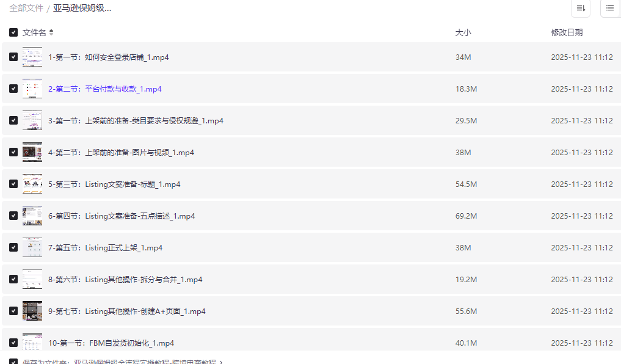Go to 全部文件 in the breadcrumb
The width and height of the screenshot is (621, 364).
(x=26, y=8)
